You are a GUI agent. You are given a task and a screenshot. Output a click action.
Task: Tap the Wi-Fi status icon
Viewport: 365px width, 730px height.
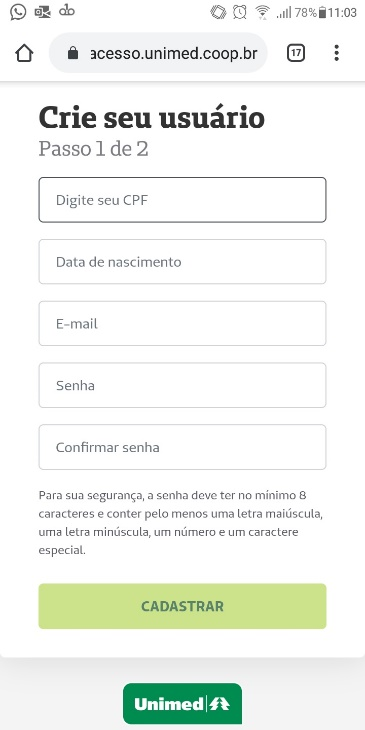pos(263,13)
